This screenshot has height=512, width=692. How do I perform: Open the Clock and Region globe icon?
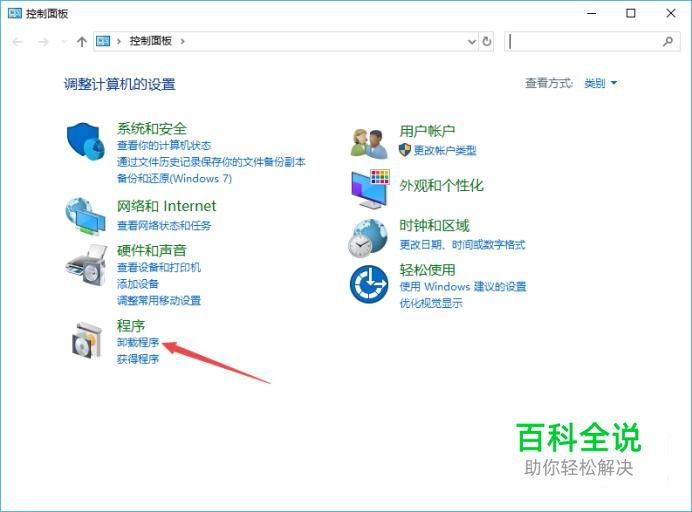pyautogui.click(x=368, y=238)
